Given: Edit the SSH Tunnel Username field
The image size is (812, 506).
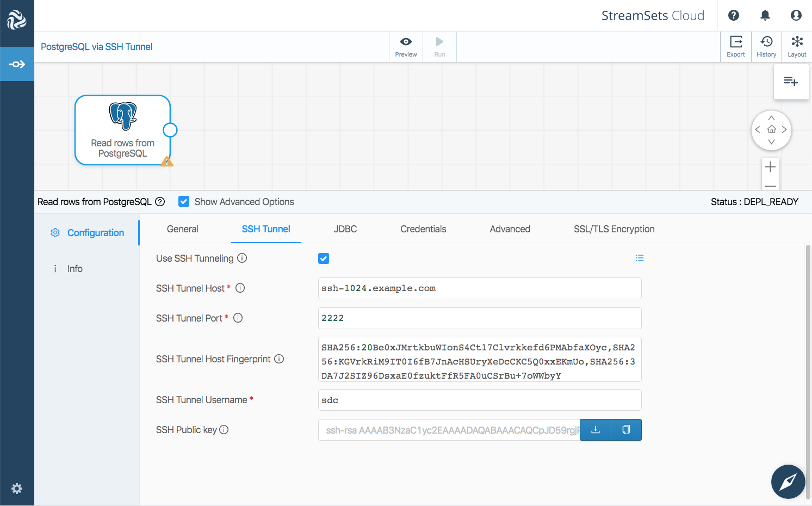Looking at the screenshot, I should coord(480,400).
